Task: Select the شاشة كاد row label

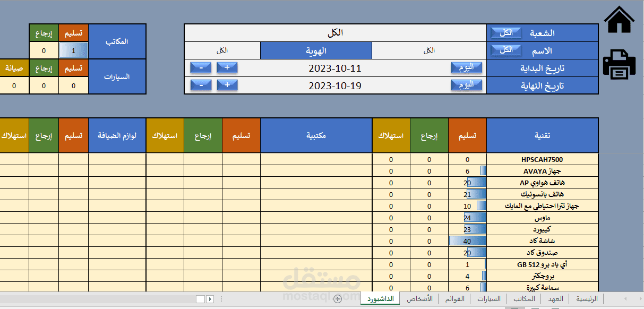Action: pyautogui.click(x=542, y=241)
